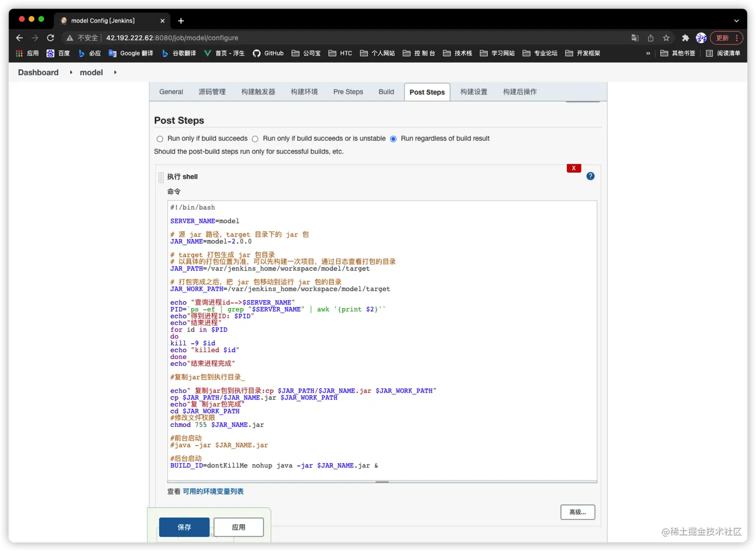Switch to the Build tab
Image resolution: width=756 pixels, height=551 pixels.
(386, 91)
